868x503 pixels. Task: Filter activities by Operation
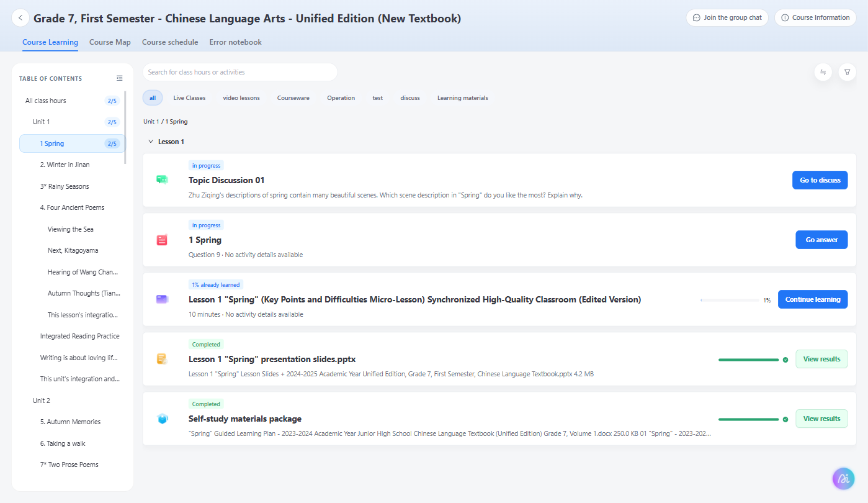[x=341, y=98]
